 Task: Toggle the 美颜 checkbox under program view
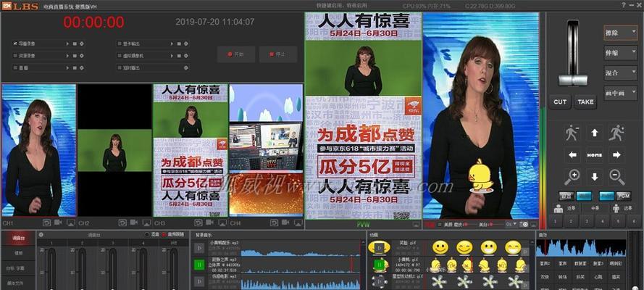(x=440, y=225)
